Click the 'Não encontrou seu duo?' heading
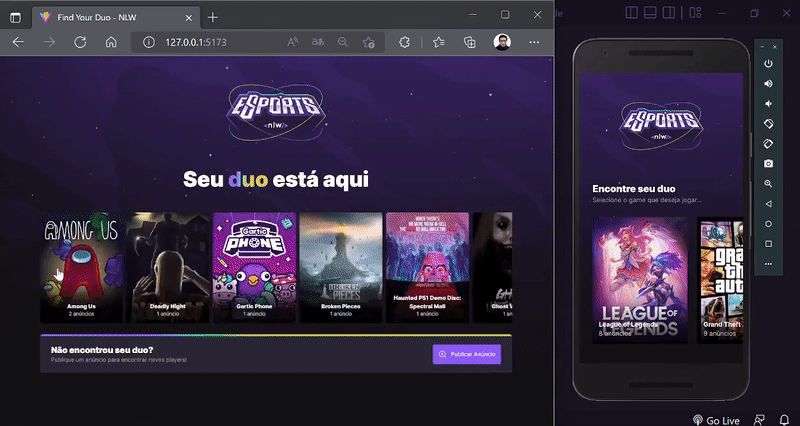This screenshot has width=800, height=426. pos(102,350)
